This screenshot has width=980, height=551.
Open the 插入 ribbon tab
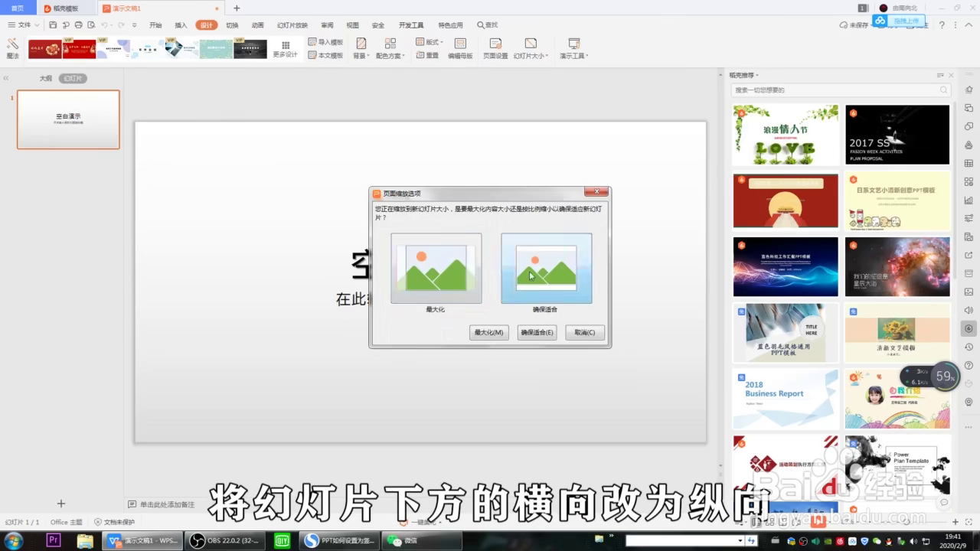181,25
